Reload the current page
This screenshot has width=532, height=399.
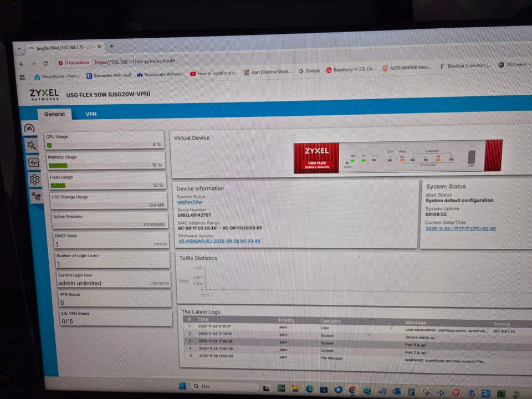(45, 63)
